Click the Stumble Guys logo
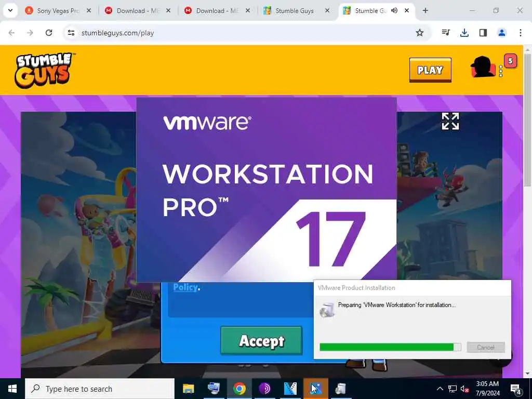The width and height of the screenshot is (532, 399). (44, 70)
